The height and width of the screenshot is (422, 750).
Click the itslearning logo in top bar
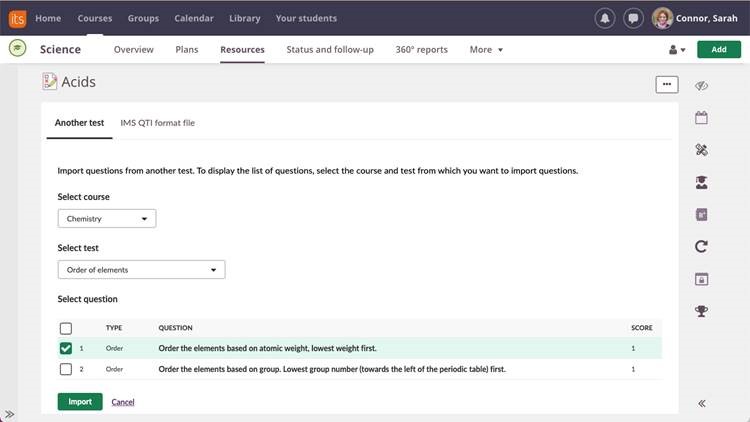tap(18, 18)
